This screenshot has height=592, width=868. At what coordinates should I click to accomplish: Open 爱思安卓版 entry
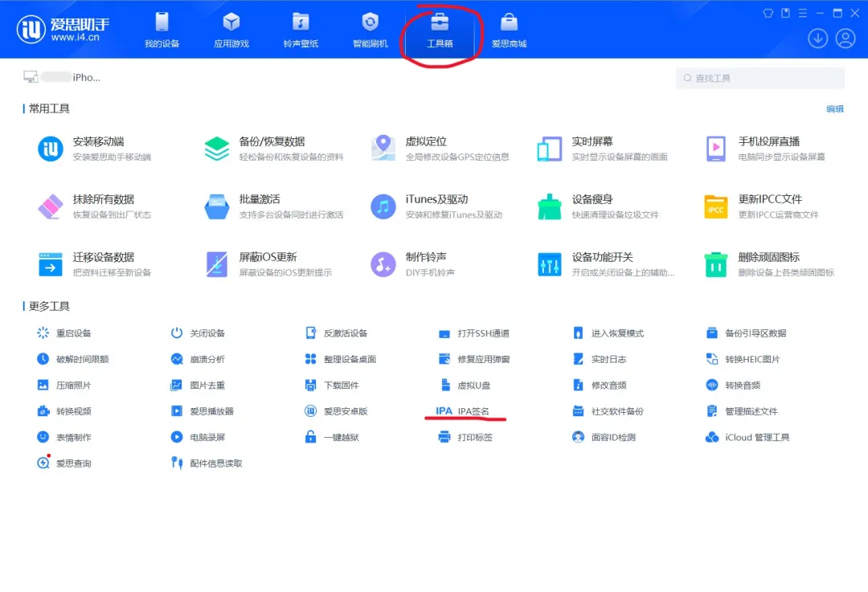336,411
